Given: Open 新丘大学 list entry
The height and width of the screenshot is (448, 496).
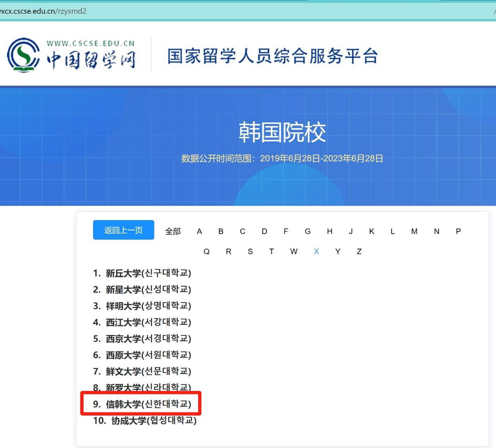Looking at the screenshot, I should tap(148, 273).
